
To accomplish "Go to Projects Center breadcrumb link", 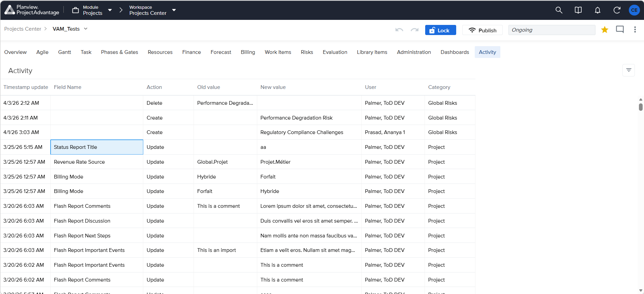I will 23,29.
